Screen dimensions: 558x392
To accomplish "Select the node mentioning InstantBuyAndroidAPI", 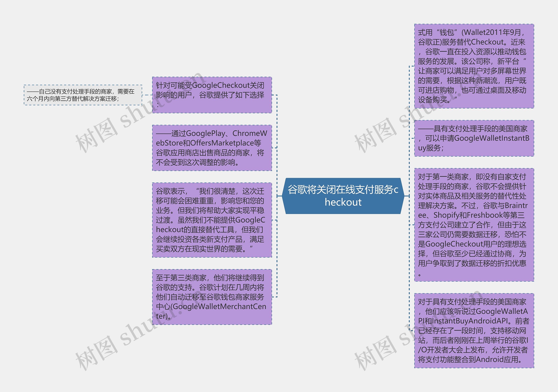I will tap(474, 331).
